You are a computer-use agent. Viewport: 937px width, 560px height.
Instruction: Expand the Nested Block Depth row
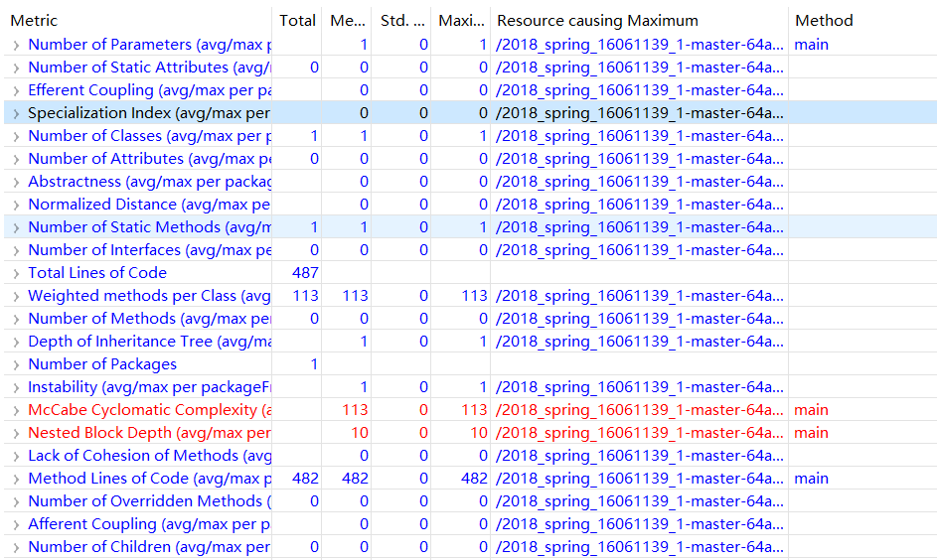(x=16, y=433)
